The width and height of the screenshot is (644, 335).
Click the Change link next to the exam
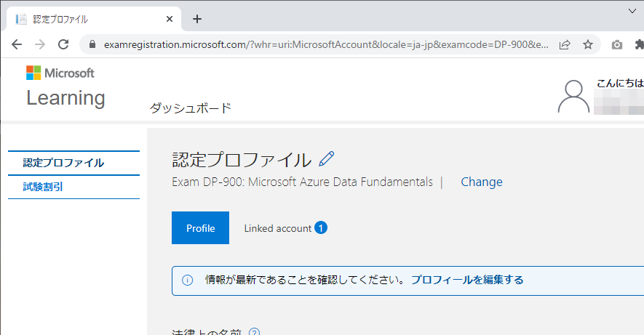point(482,182)
